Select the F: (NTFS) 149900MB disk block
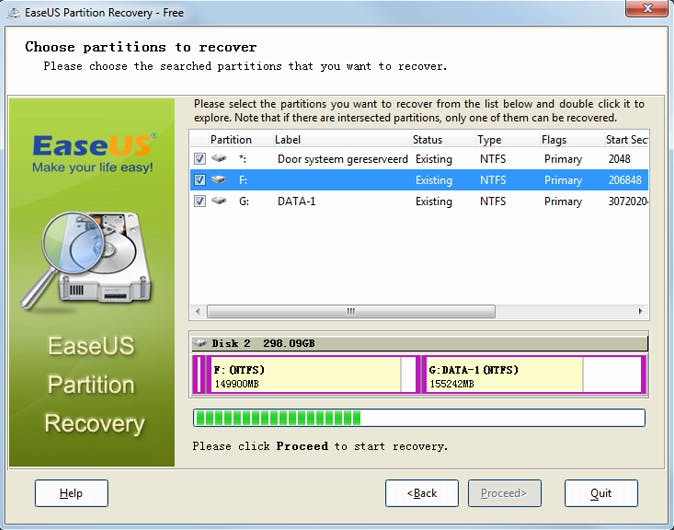The height and width of the screenshot is (530, 674). point(312,374)
